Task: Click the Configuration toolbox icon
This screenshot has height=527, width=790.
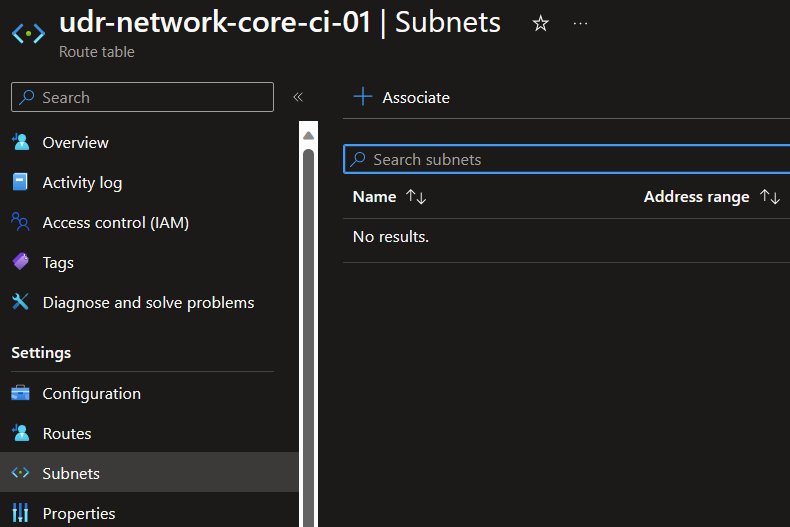Action: [21, 393]
